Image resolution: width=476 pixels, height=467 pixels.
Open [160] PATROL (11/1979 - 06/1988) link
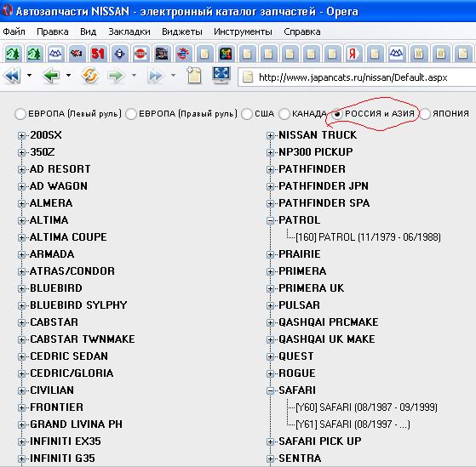[368, 237]
